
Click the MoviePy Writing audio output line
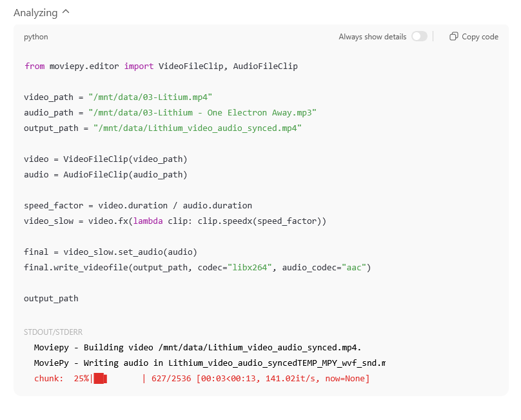click(209, 363)
